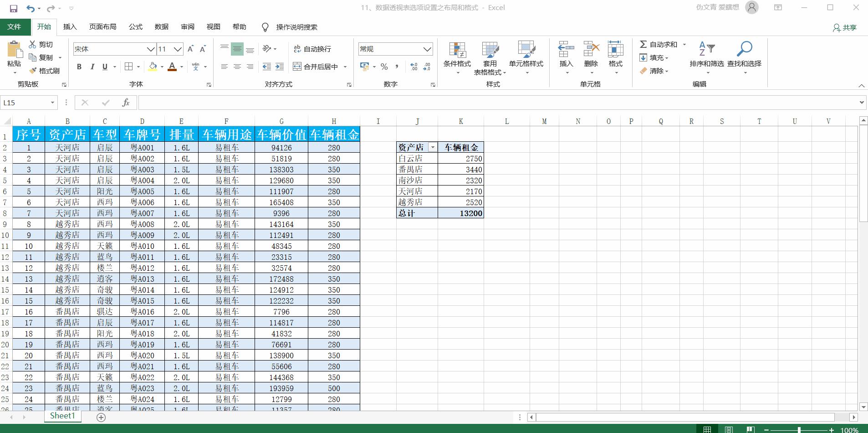
Task: Switch to the 插入 ribbon tab
Action: click(x=69, y=27)
